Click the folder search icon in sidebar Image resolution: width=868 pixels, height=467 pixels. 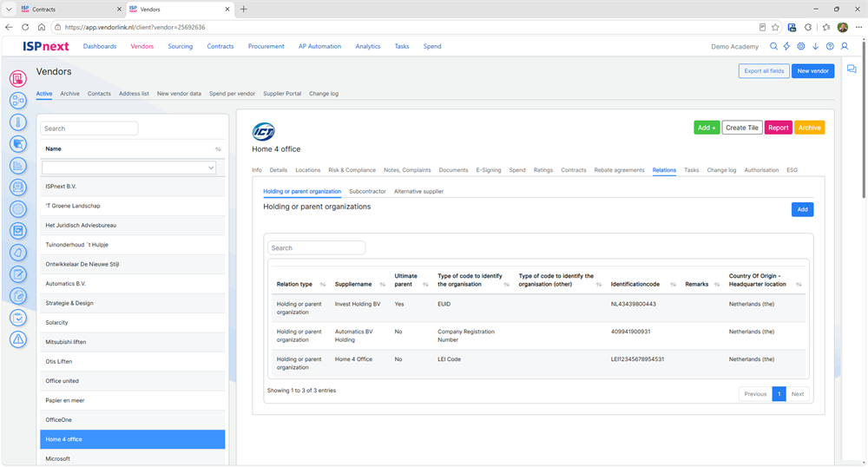pyautogui.click(x=17, y=144)
